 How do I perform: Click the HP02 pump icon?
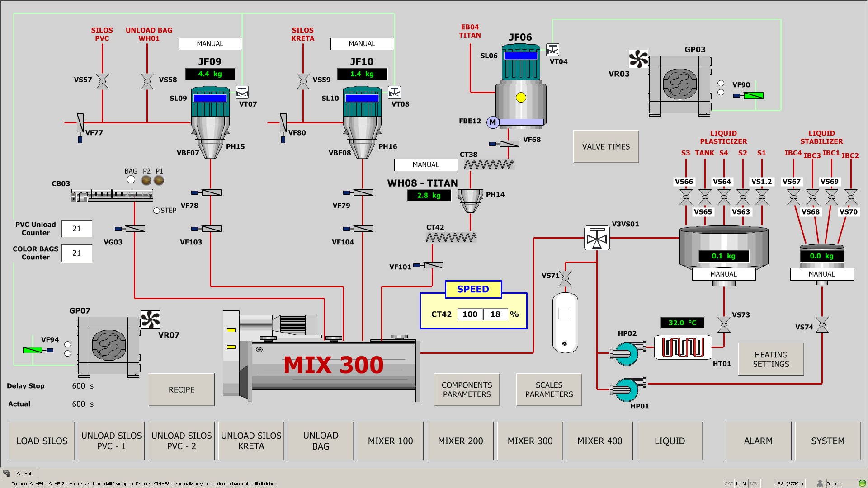(x=627, y=354)
